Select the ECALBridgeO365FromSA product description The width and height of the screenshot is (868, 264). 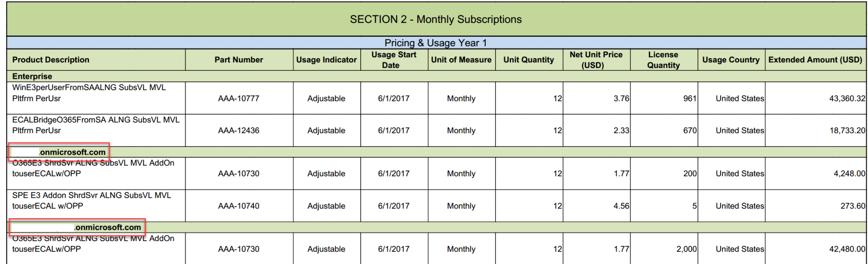pyautogui.click(x=96, y=125)
